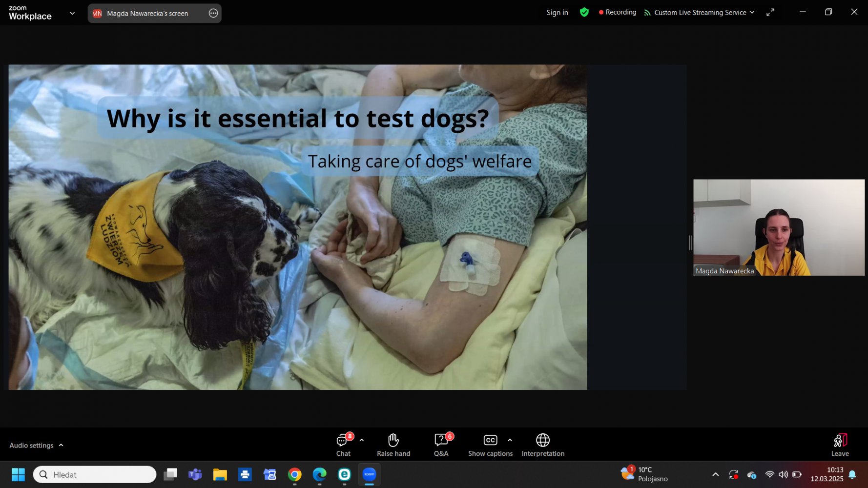868x488 pixels.
Task: Click the Sign in link
Action: pyautogui.click(x=557, y=13)
